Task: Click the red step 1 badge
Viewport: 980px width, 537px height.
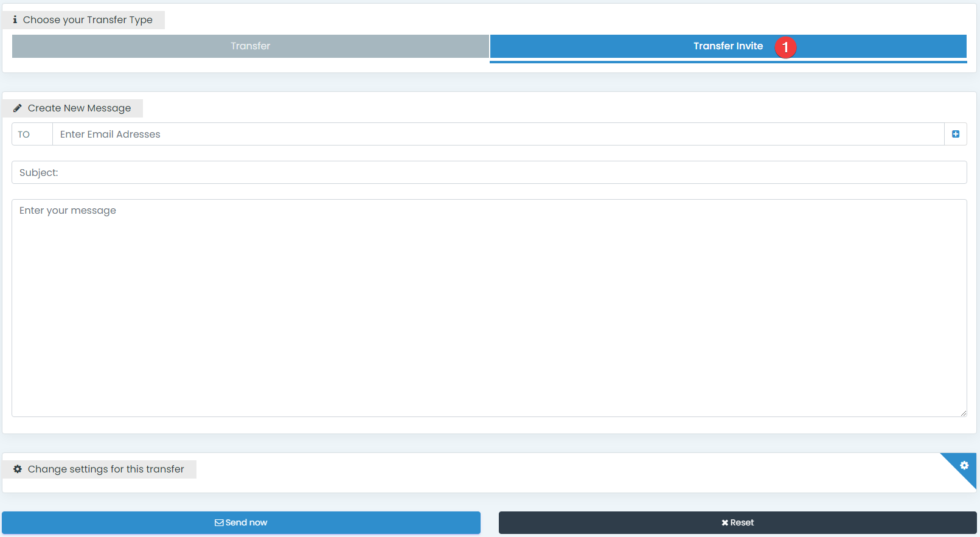Action: [785, 47]
